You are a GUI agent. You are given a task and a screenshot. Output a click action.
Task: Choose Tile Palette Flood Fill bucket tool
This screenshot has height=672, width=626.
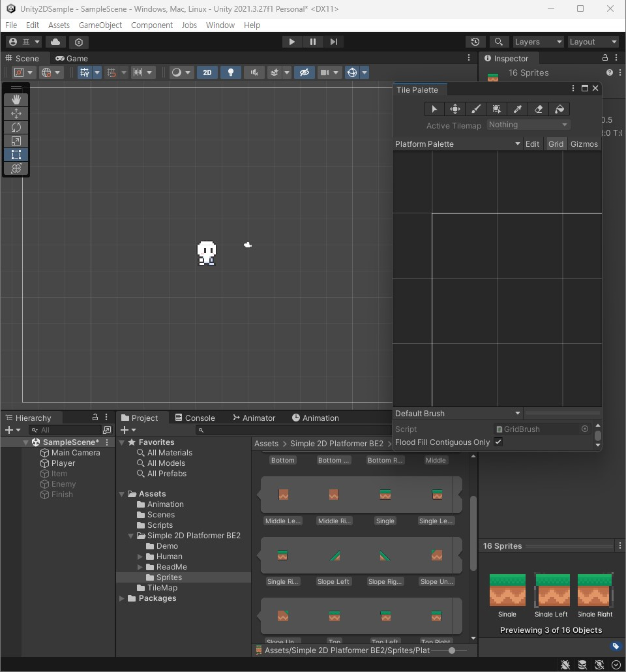point(559,110)
